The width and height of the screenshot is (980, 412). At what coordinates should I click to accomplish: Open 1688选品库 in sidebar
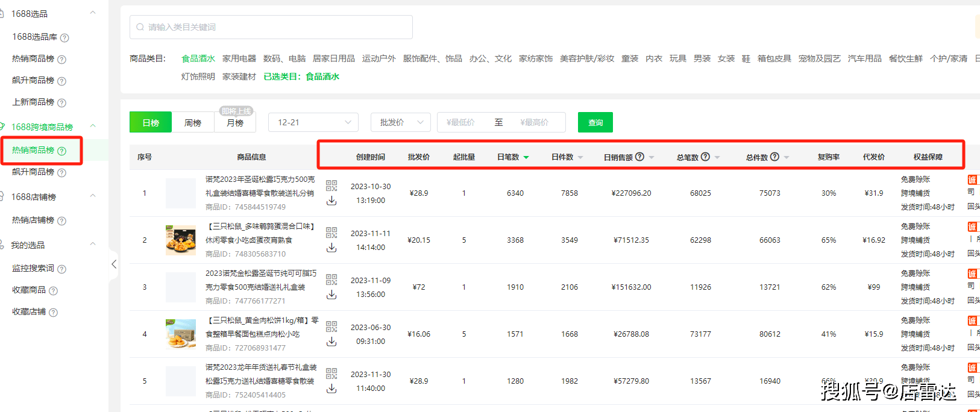[x=35, y=37]
